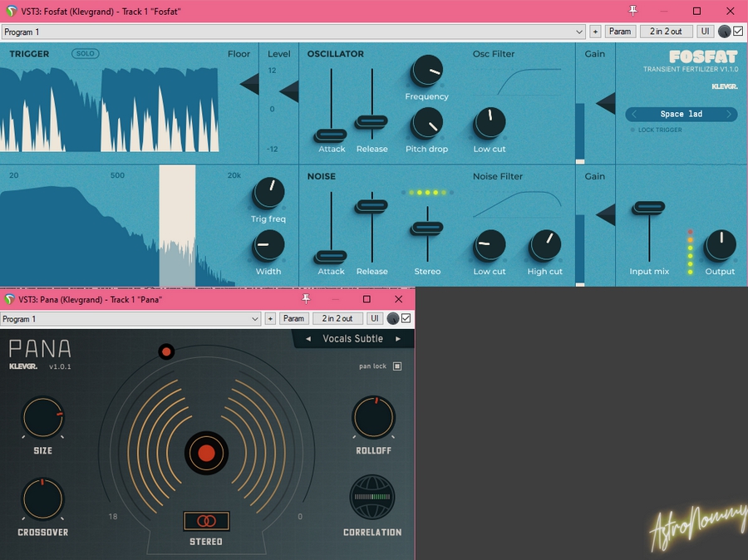This screenshot has width=748, height=560.
Task: Click the Pitch drop knob
Action: [426, 125]
